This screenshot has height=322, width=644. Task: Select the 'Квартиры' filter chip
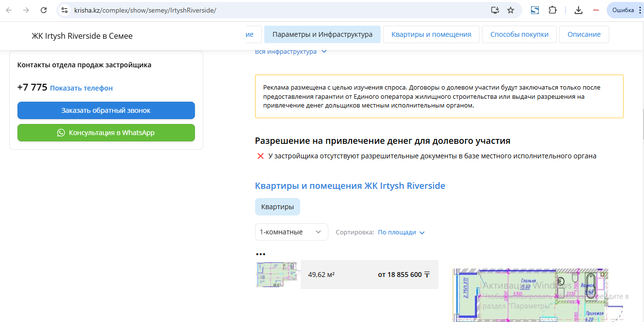click(277, 207)
